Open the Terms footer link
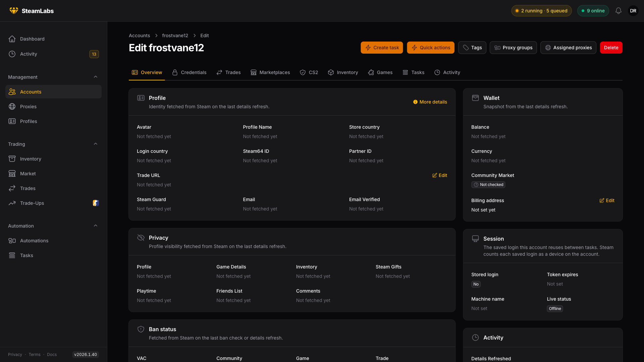Screen dimensions: 644x362 tap(35, 355)
